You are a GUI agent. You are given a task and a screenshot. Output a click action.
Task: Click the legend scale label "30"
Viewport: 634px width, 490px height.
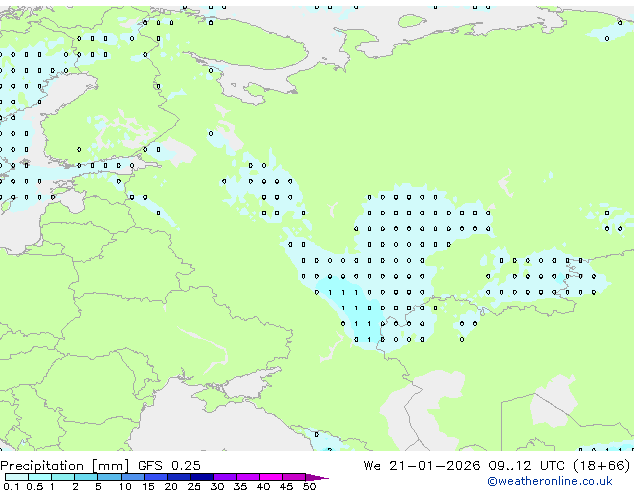[217, 486]
